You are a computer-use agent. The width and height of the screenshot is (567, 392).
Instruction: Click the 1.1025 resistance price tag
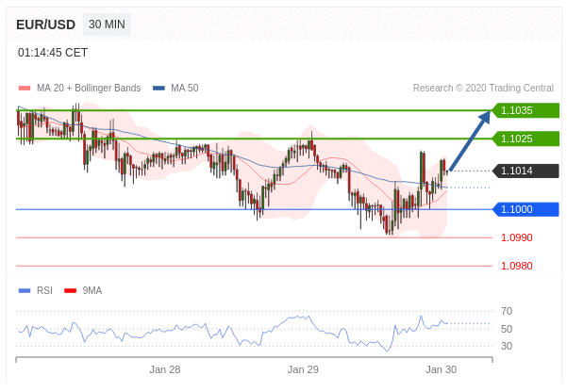click(x=525, y=139)
